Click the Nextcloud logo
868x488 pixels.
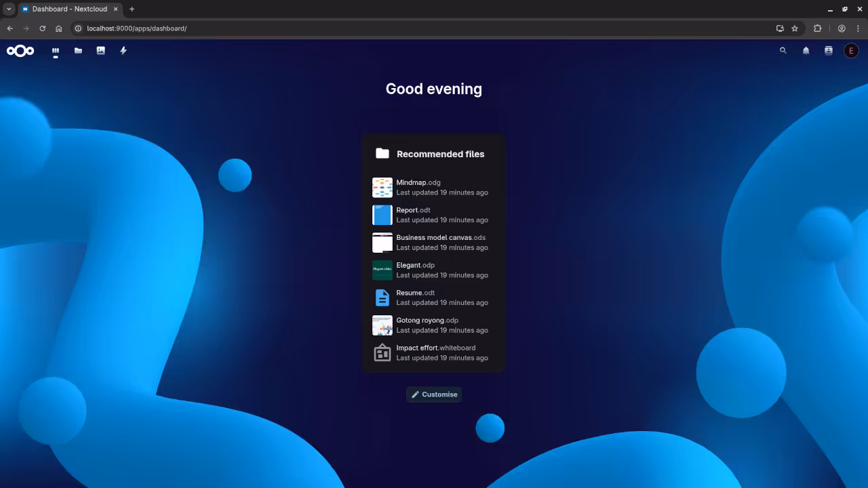click(20, 50)
